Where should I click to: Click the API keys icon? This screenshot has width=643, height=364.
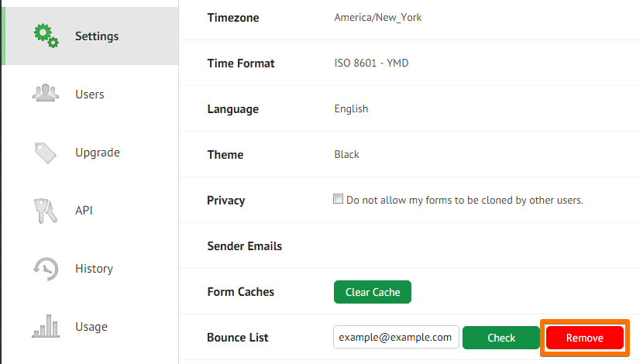click(46, 211)
